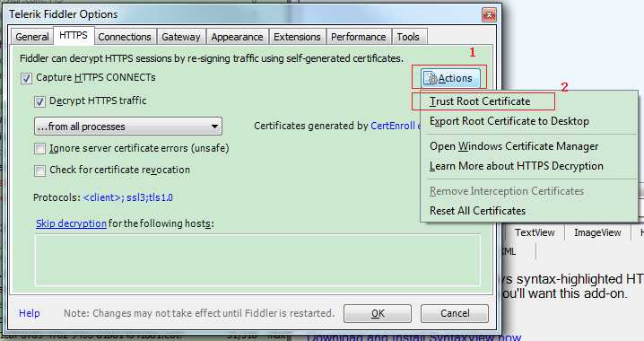Click the Download and install SyntaxView link
Viewport: 644px width, 341px height.
pos(414,337)
